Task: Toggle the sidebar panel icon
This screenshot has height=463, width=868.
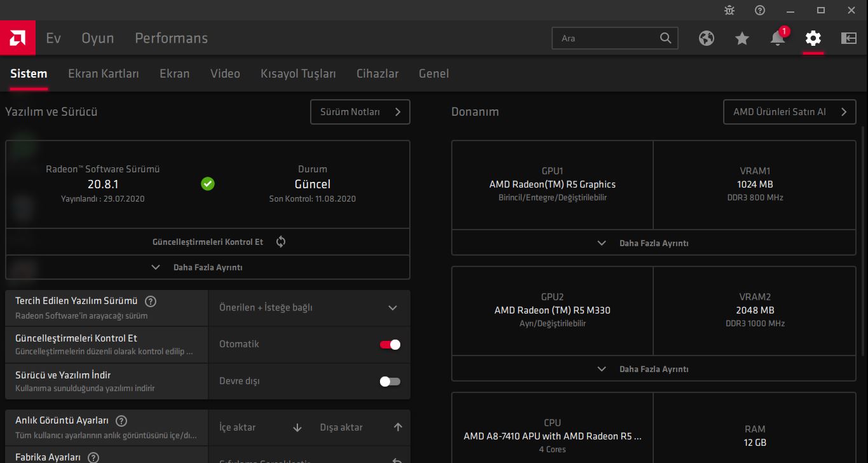Action: pyautogui.click(x=849, y=38)
